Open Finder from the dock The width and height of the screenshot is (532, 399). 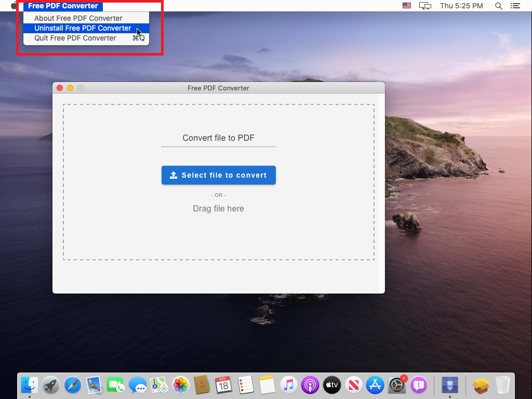coord(30,385)
